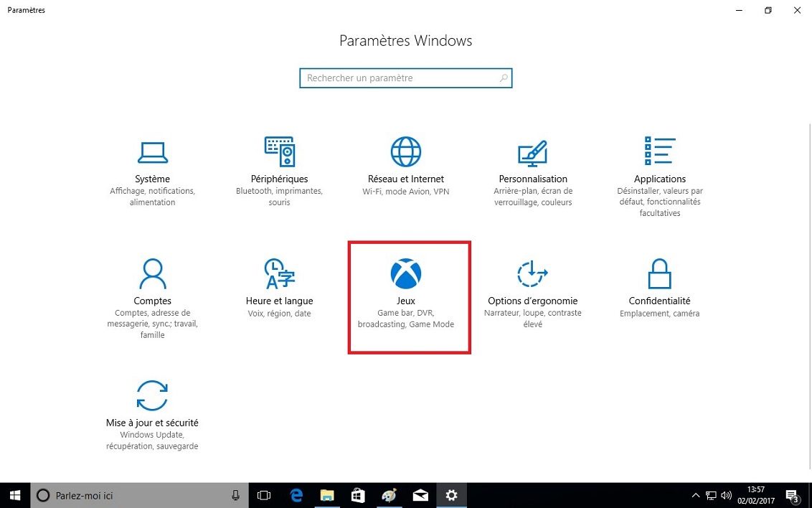Open the Personnalisation settings icon

532,151
